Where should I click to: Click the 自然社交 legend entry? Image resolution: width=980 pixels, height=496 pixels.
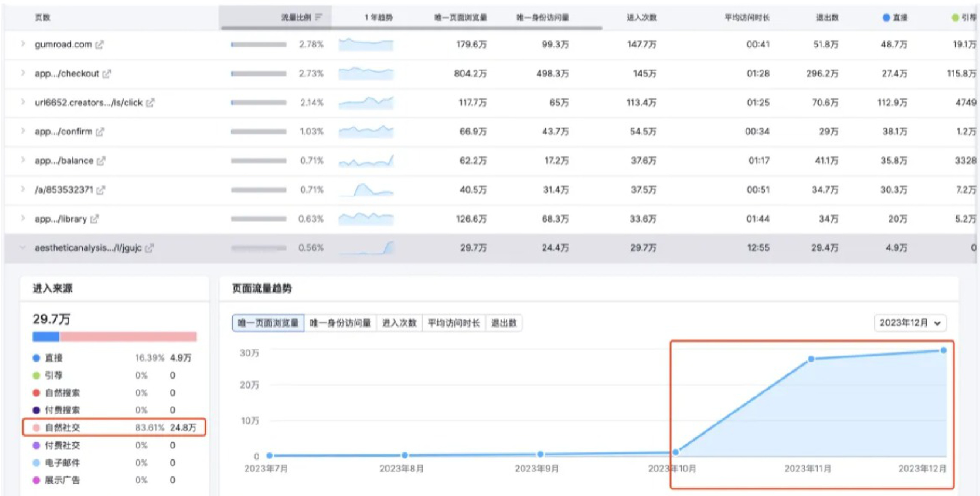pos(63,428)
